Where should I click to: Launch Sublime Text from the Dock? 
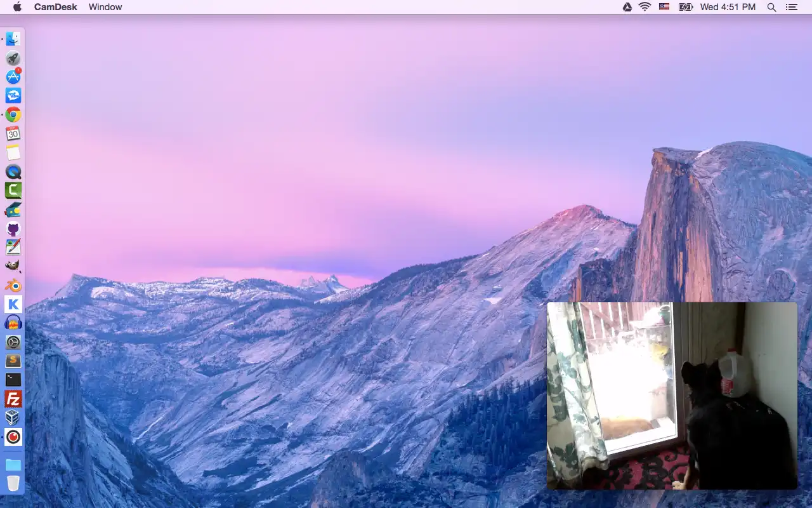(13, 361)
